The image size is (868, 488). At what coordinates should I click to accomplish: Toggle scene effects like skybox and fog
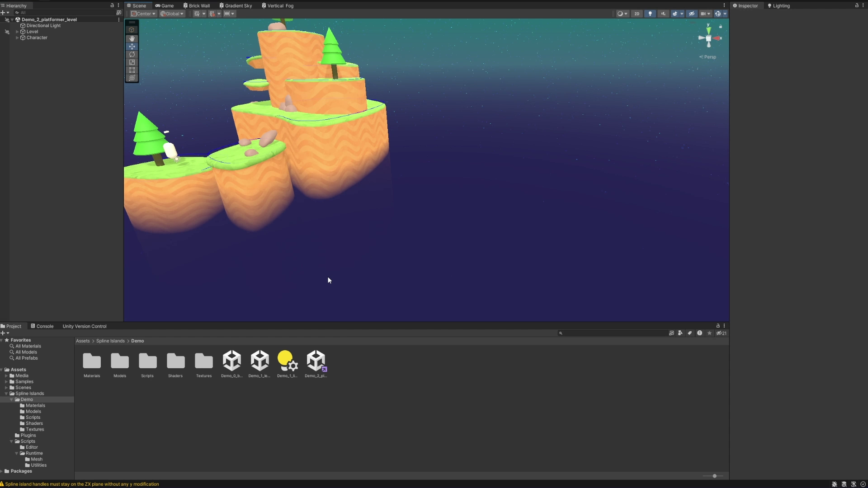[675, 14]
